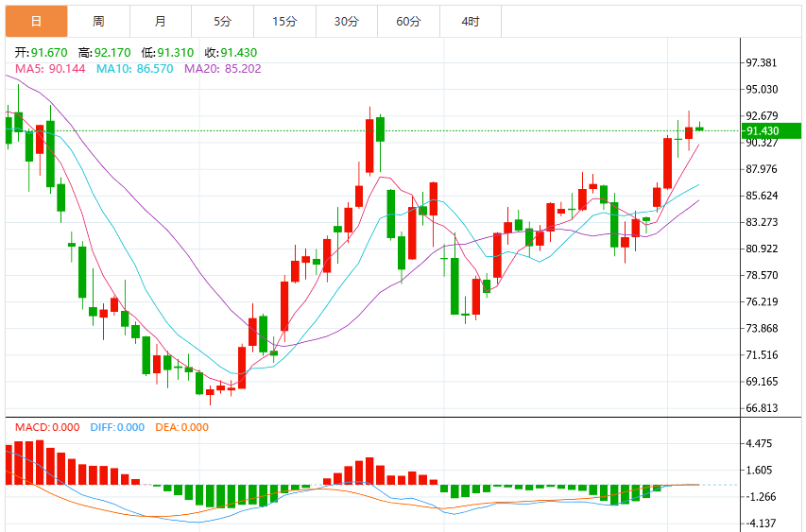Screen dimensions: 806x532
Task: Click the green 91.430 current price tag
Action: point(771,131)
